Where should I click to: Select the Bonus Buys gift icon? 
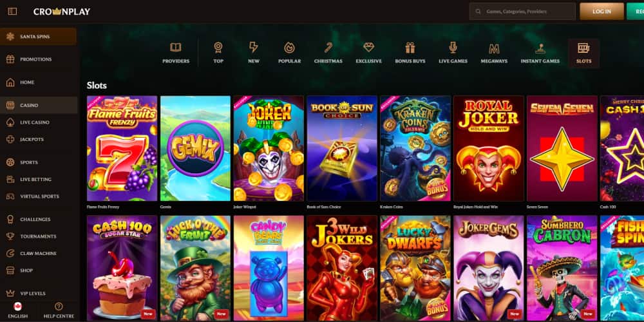410,48
